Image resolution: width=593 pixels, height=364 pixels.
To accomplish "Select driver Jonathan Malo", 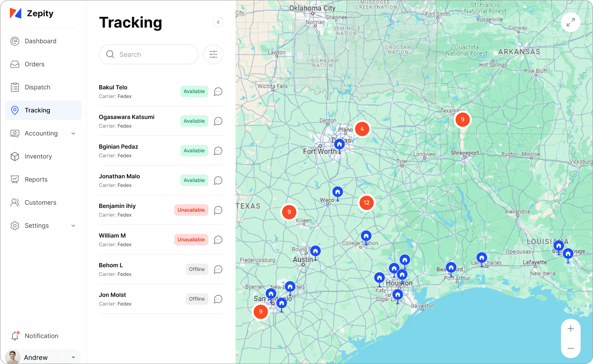I will tap(119, 177).
